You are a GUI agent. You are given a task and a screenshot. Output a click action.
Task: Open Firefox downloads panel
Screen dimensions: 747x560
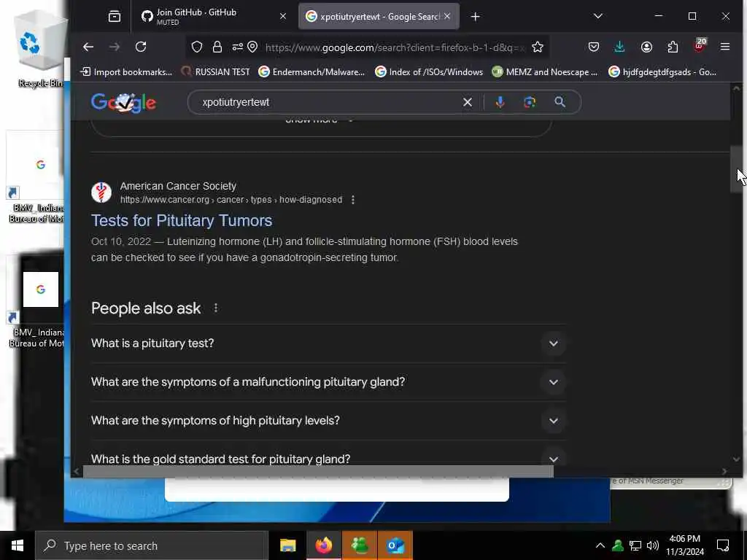point(619,47)
